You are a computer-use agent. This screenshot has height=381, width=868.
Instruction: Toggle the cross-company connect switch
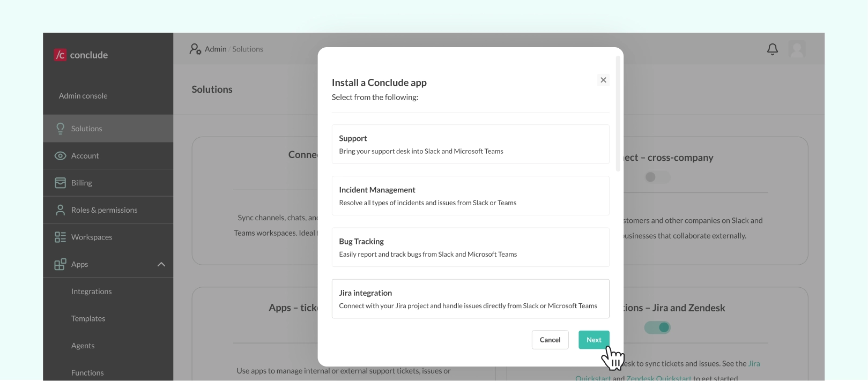tap(657, 177)
